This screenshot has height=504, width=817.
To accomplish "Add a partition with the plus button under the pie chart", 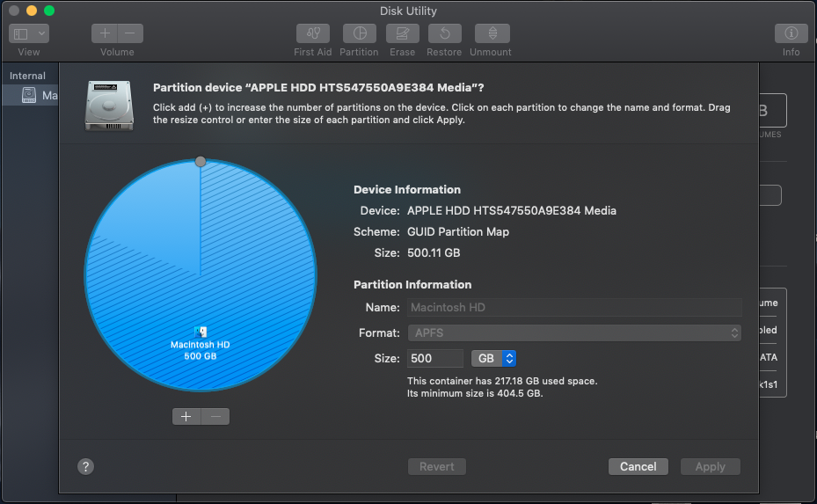I will tap(186, 417).
